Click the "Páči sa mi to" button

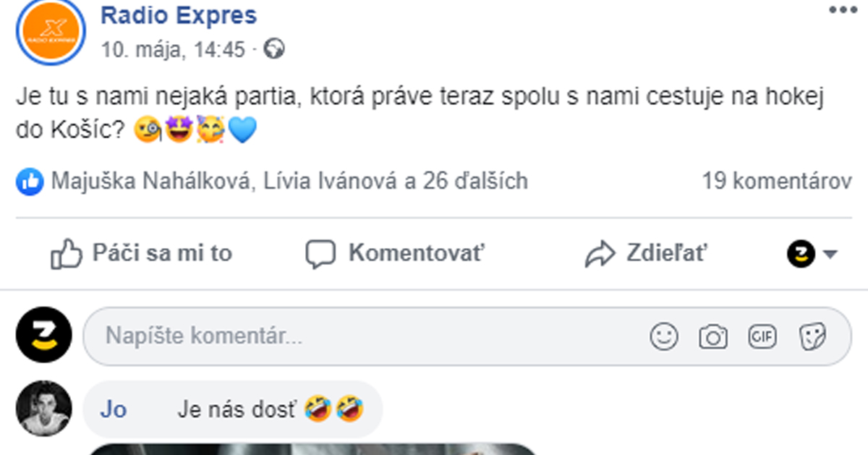(x=163, y=253)
